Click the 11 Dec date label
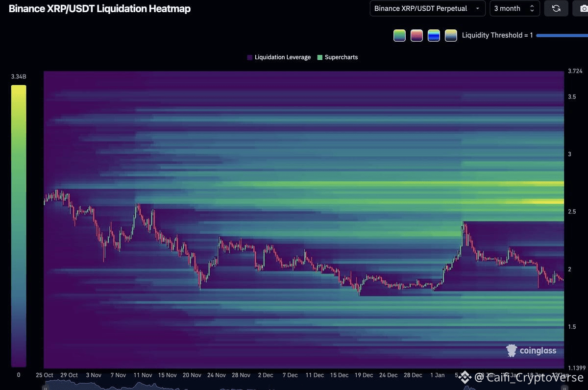The height and width of the screenshot is (390, 588). (x=315, y=375)
